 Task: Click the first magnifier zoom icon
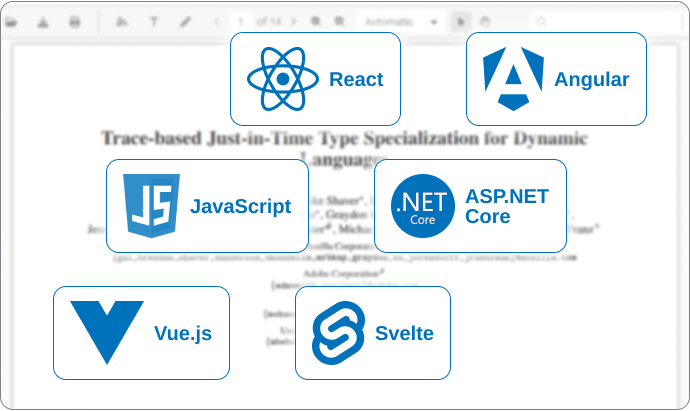click(316, 21)
